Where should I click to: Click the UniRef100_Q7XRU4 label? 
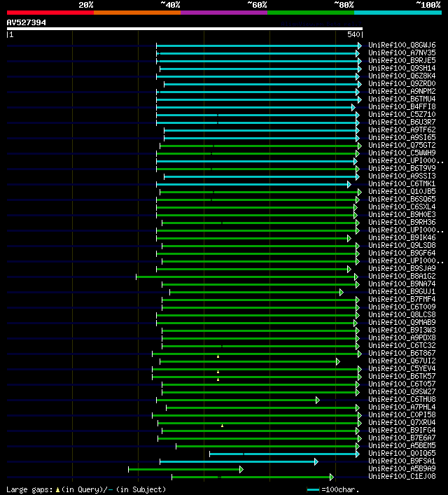point(402,422)
